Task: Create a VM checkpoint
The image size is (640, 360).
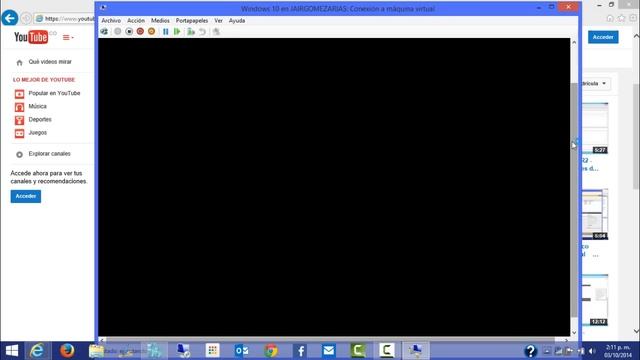Action: (191, 31)
